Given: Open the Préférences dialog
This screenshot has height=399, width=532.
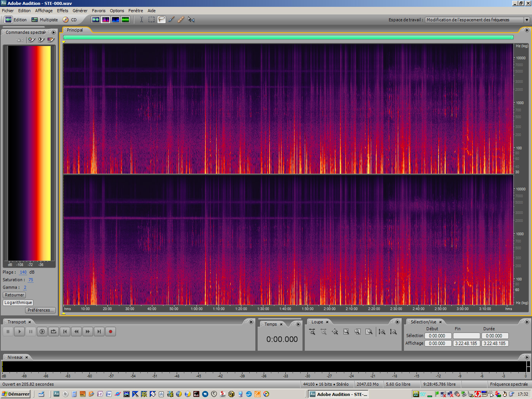Looking at the screenshot, I should click(x=40, y=310).
